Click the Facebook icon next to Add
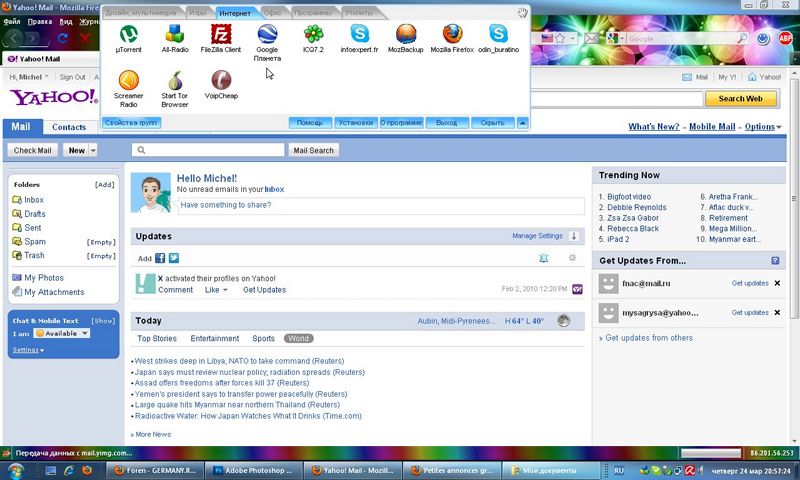 (x=160, y=258)
